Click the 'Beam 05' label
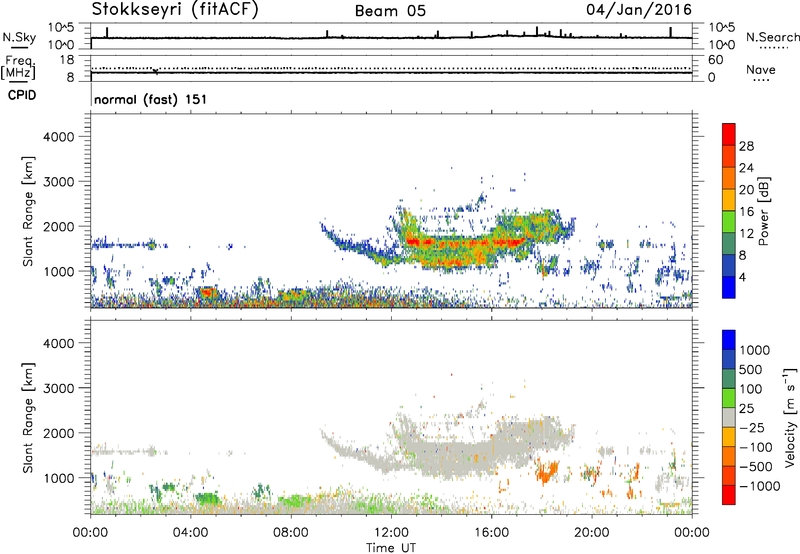 390,11
